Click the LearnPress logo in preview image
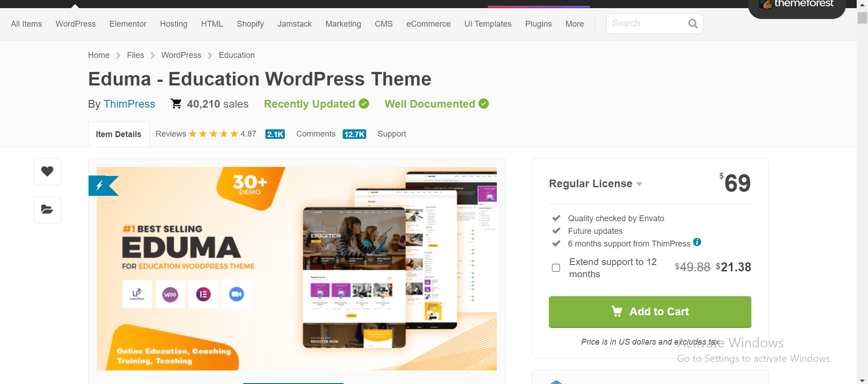The width and height of the screenshot is (868, 384). tap(137, 294)
